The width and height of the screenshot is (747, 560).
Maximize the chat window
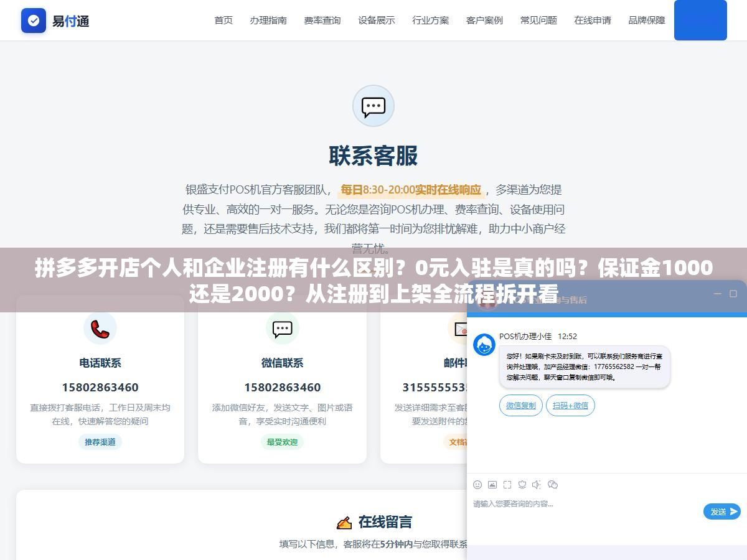tap(733, 294)
